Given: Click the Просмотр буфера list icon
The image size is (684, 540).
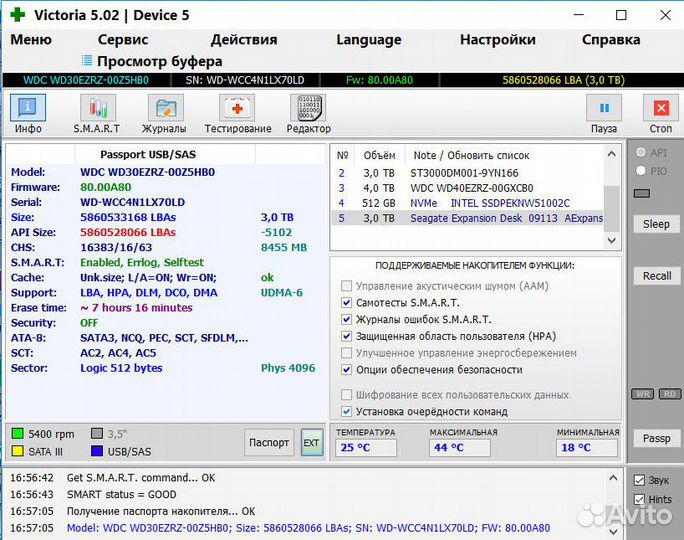Looking at the screenshot, I should pos(87,61).
